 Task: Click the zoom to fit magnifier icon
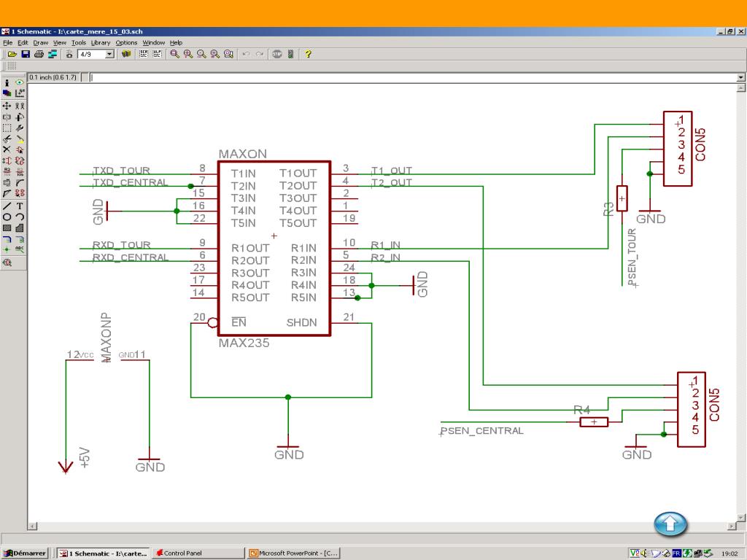(175, 54)
